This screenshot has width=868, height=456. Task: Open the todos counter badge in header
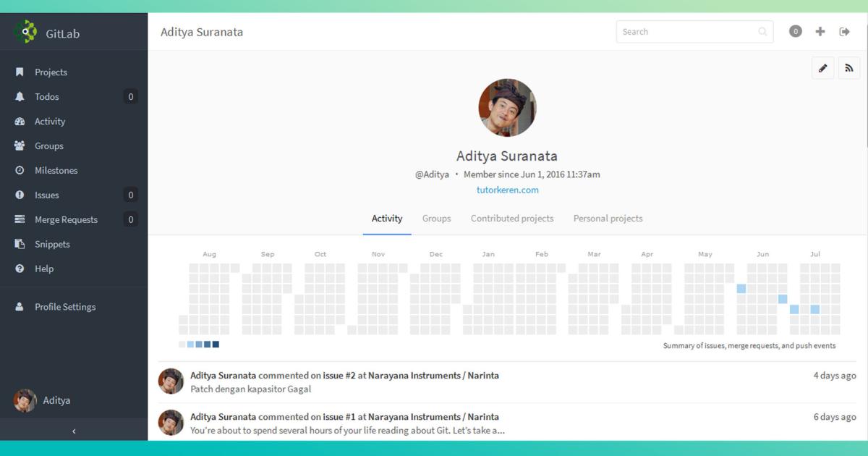pos(796,31)
